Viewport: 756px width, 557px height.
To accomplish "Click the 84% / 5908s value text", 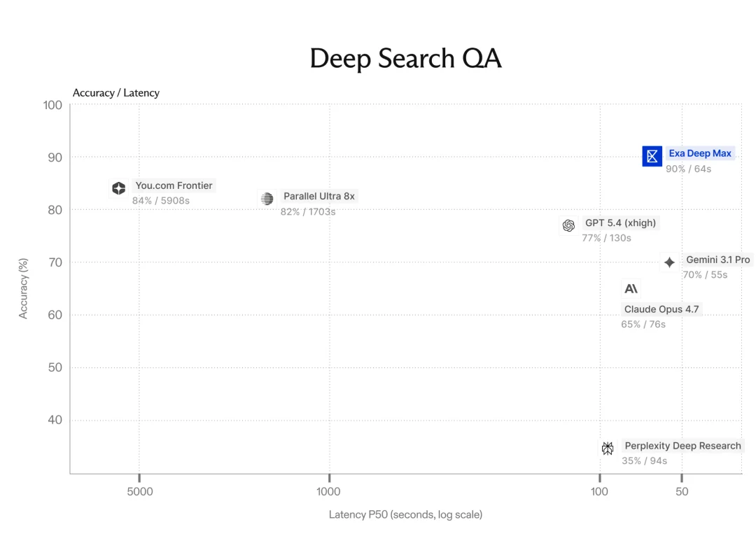I will coord(161,201).
